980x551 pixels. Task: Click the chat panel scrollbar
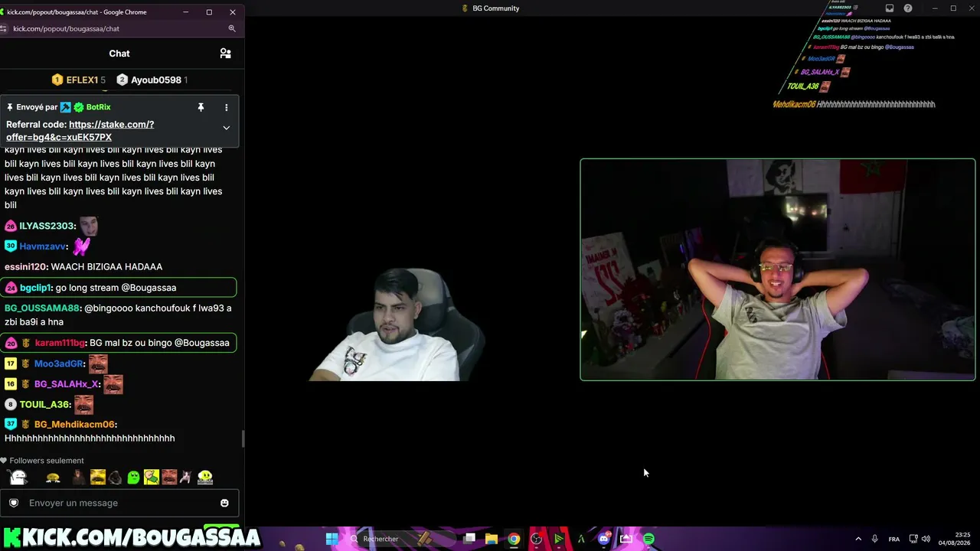pos(243,439)
